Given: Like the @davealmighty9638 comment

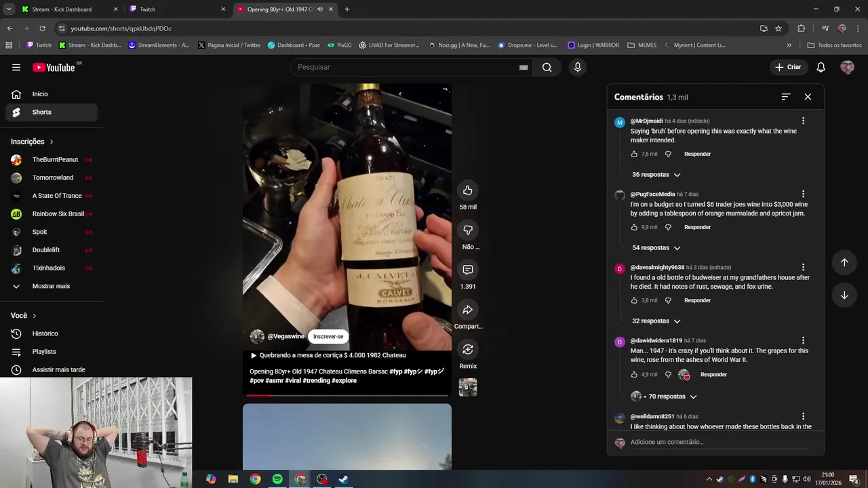Looking at the screenshot, I should click(635, 300).
